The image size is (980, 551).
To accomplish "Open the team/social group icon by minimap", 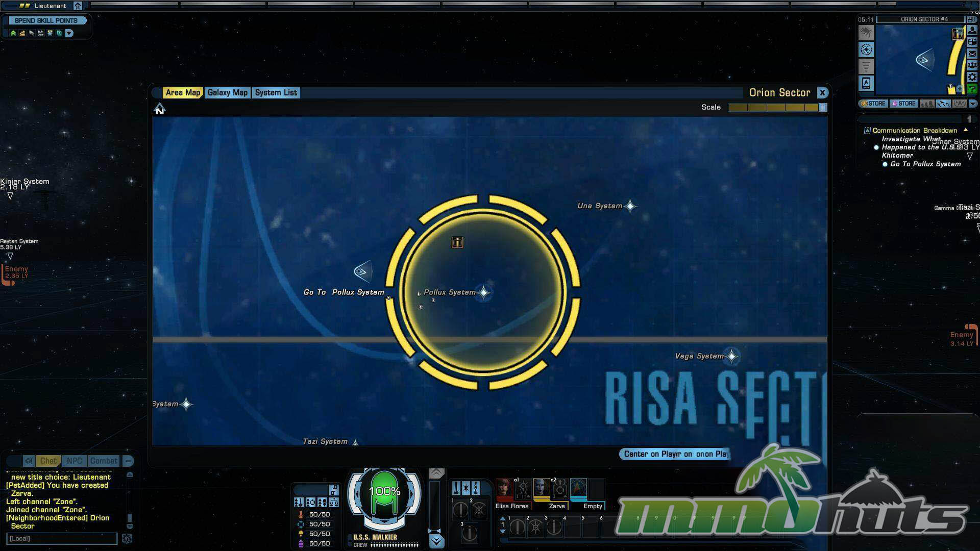I will pyautogui.click(x=972, y=65).
